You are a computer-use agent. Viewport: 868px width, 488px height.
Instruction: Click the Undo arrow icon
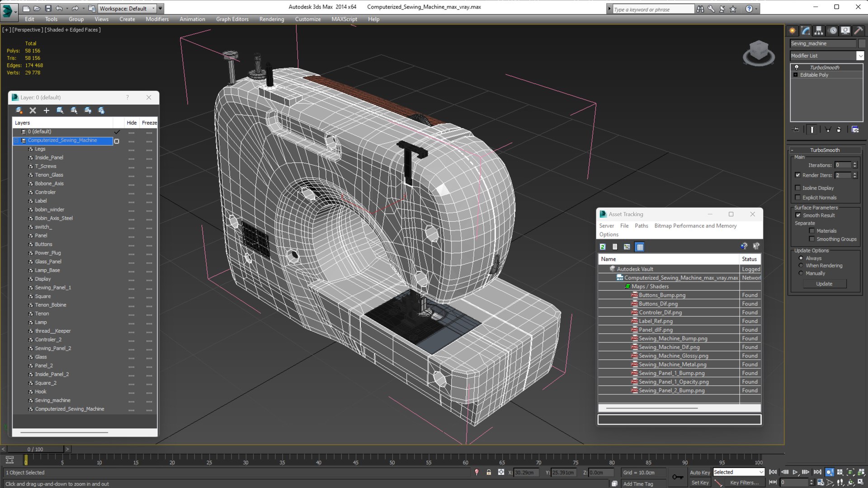59,9
